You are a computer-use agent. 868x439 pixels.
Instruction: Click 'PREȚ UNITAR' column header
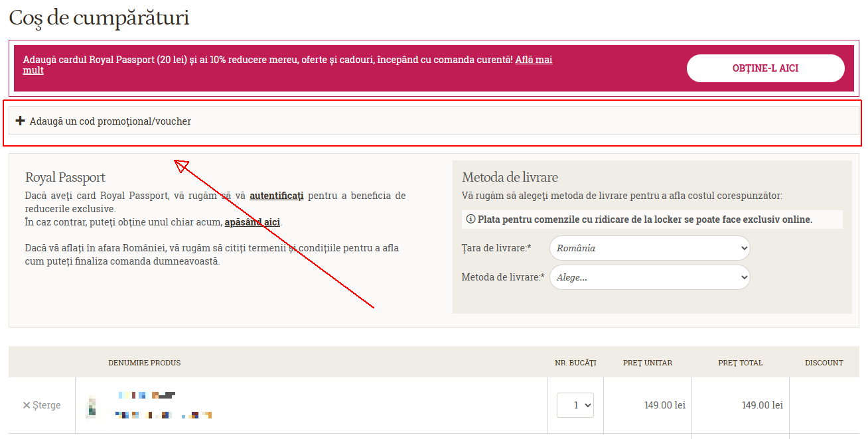pos(648,363)
